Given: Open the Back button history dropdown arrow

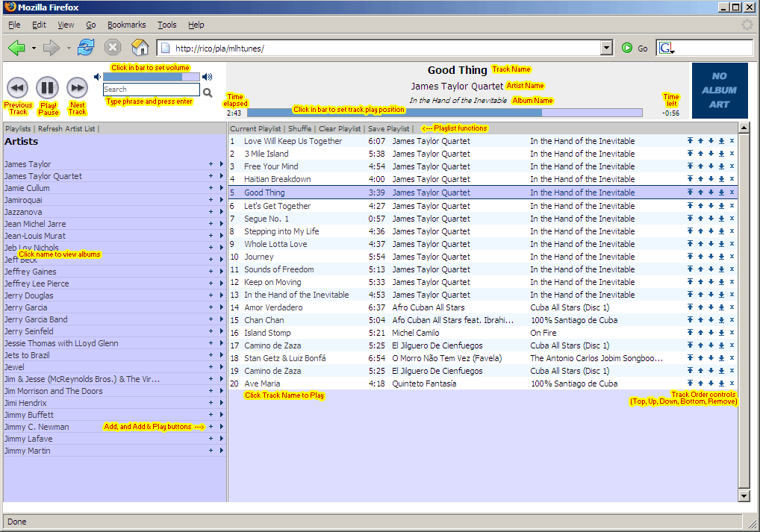Looking at the screenshot, I should coord(34,48).
